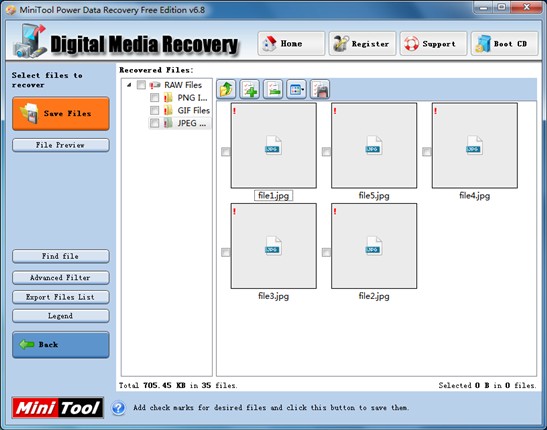The height and width of the screenshot is (430, 547).
Task: Click the Digital Media Recovery logo icon
Action: (30, 41)
